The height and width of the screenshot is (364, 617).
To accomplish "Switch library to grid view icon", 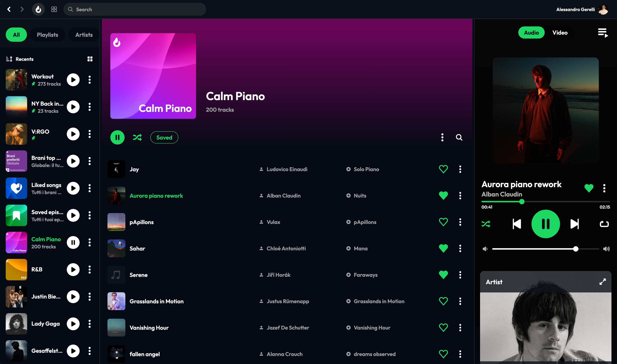I will tap(90, 59).
